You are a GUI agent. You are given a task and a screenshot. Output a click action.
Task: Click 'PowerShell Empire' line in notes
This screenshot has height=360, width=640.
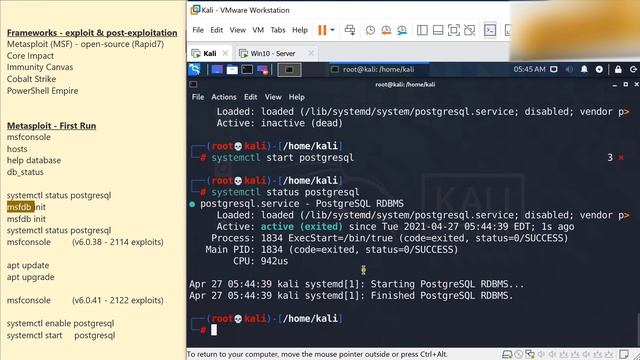pos(42,91)
